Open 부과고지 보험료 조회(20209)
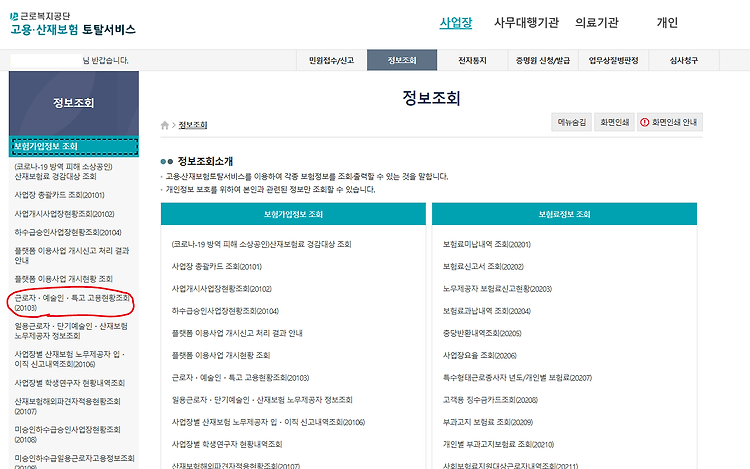This screenshot has height=469, width=750. [487, 422]
